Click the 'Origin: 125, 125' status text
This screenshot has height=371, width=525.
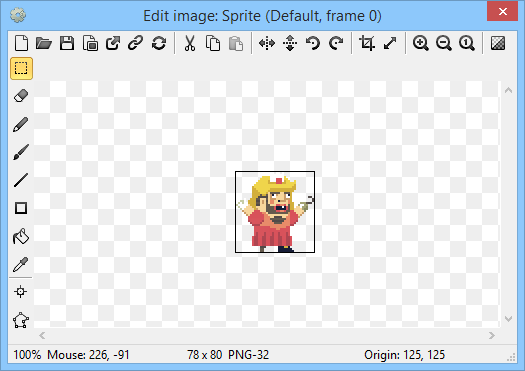404,355
